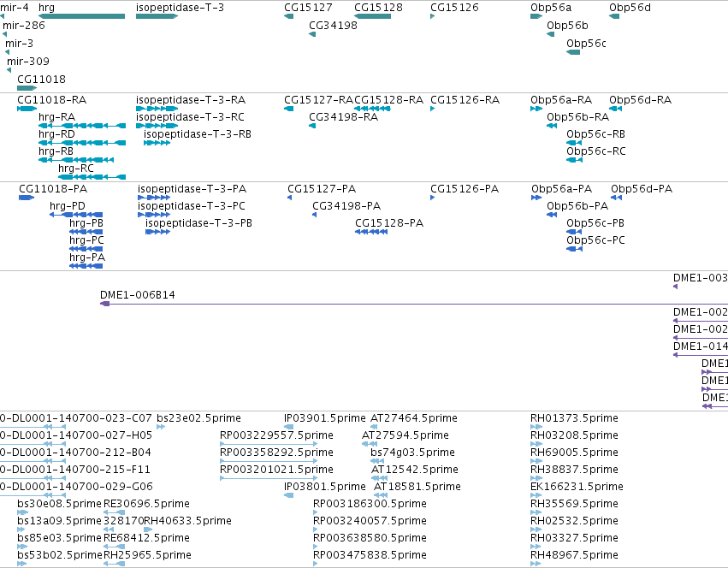Screen dimensions: 728x568
Task: Select the Obp56c gene label
Action: point(586,43)
